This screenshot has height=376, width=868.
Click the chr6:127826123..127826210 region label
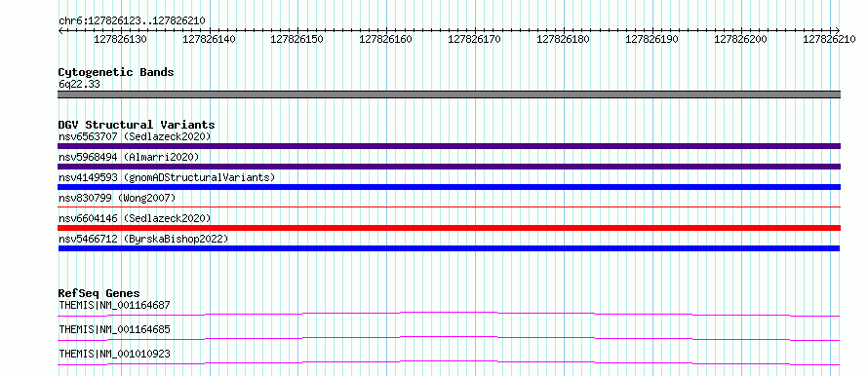click(132, 20)
